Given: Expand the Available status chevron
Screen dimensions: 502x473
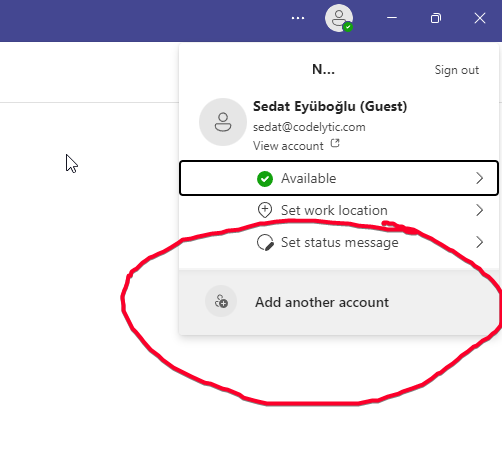Looking at the screenshot, I should [479, 178].
